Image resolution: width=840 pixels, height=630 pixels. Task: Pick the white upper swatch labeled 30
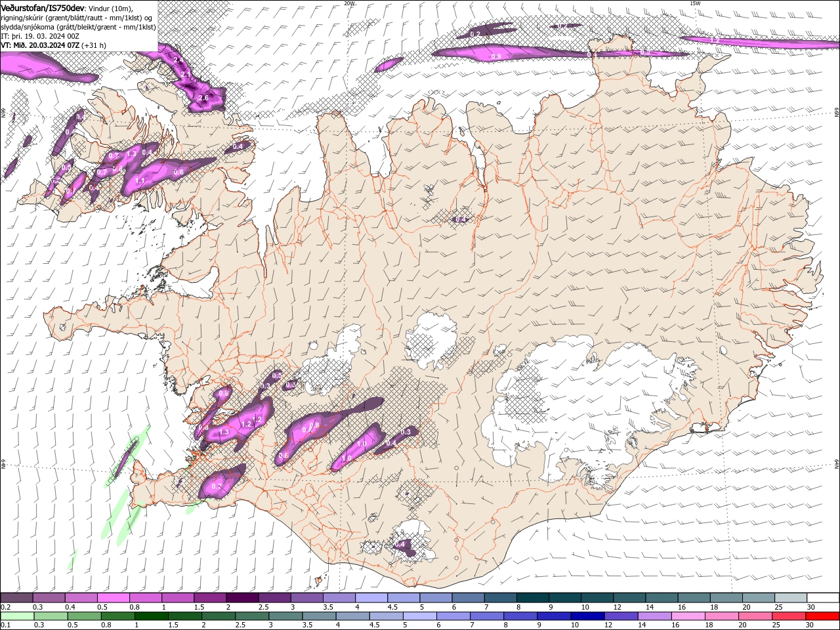(823, 598)
